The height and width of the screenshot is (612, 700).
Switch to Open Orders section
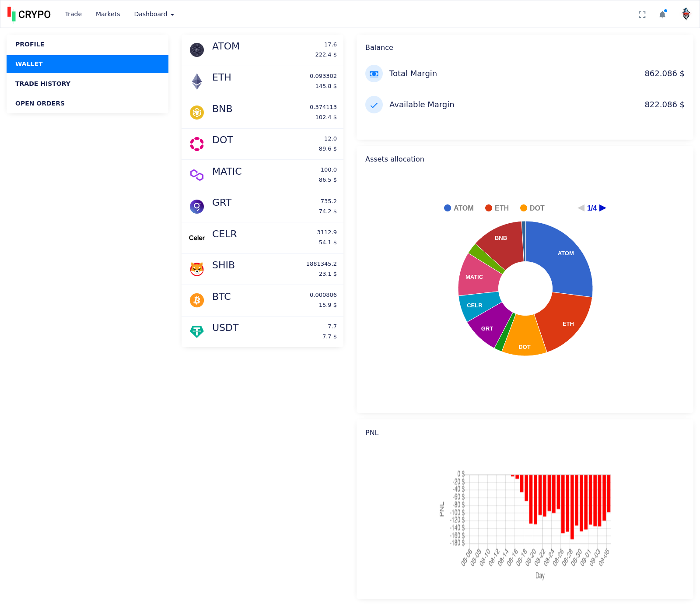point(40,103)
